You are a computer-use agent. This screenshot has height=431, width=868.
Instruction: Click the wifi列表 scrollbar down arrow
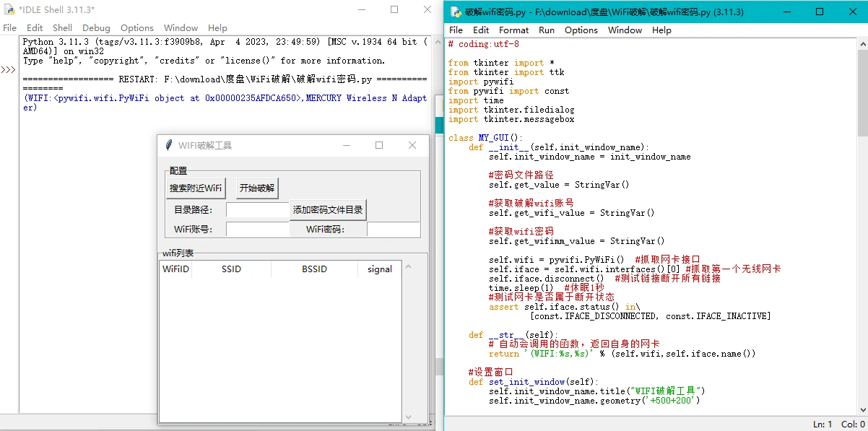pos(408,417)
